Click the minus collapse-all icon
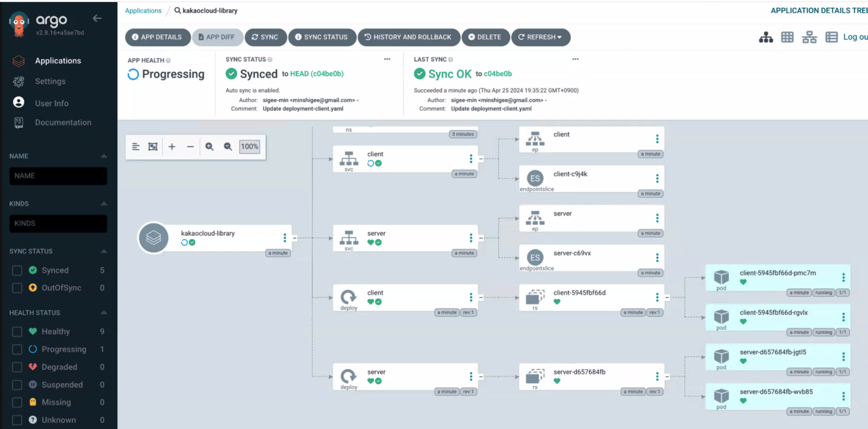 190,147
